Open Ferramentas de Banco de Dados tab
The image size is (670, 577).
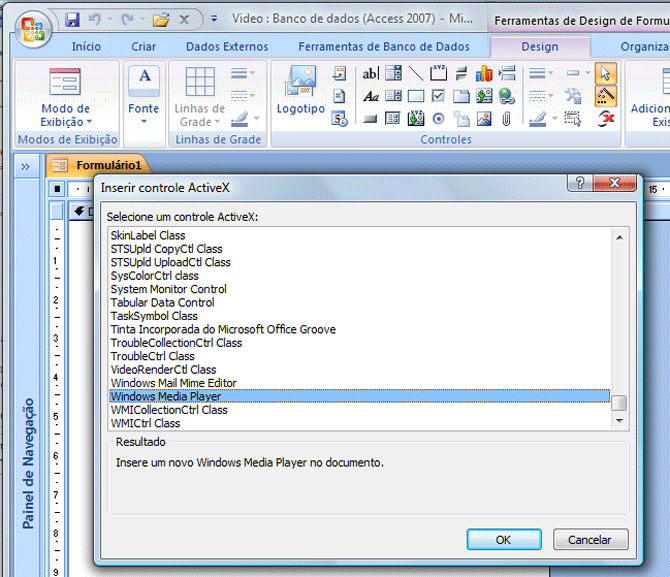384,46
